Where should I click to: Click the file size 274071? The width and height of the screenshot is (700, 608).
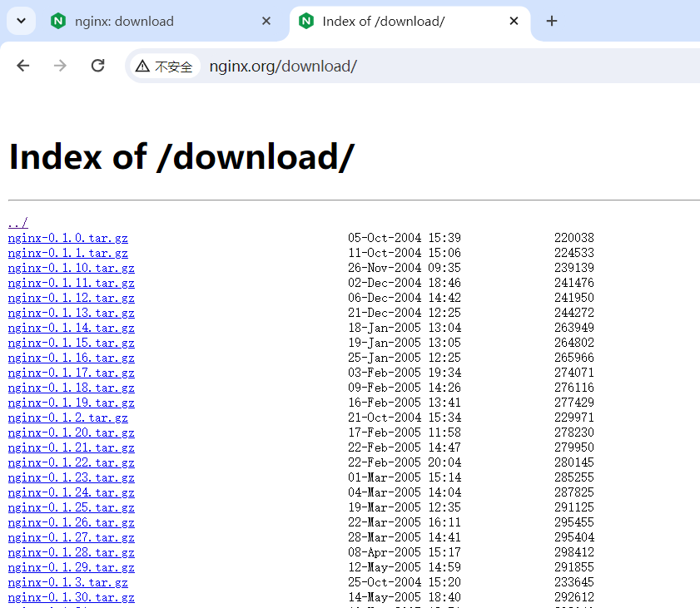point(574,373)
